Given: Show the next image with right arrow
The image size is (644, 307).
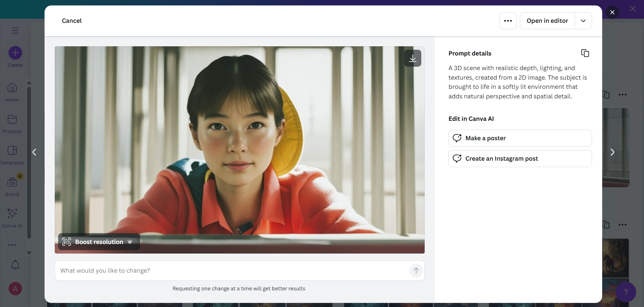Looking at the screenshot, I should pyautogui.click(x=612, y=152).
